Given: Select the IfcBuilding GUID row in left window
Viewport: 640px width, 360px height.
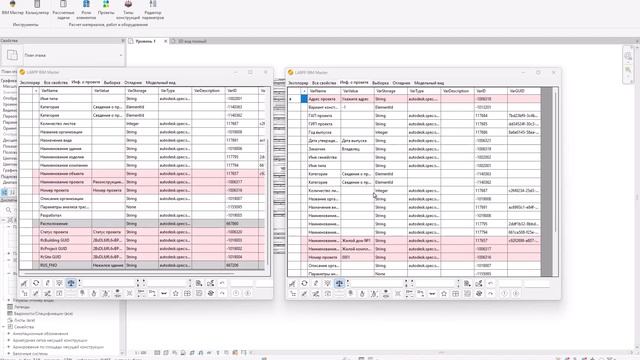Looking at the screenshot, I should [x=149, y=240].
